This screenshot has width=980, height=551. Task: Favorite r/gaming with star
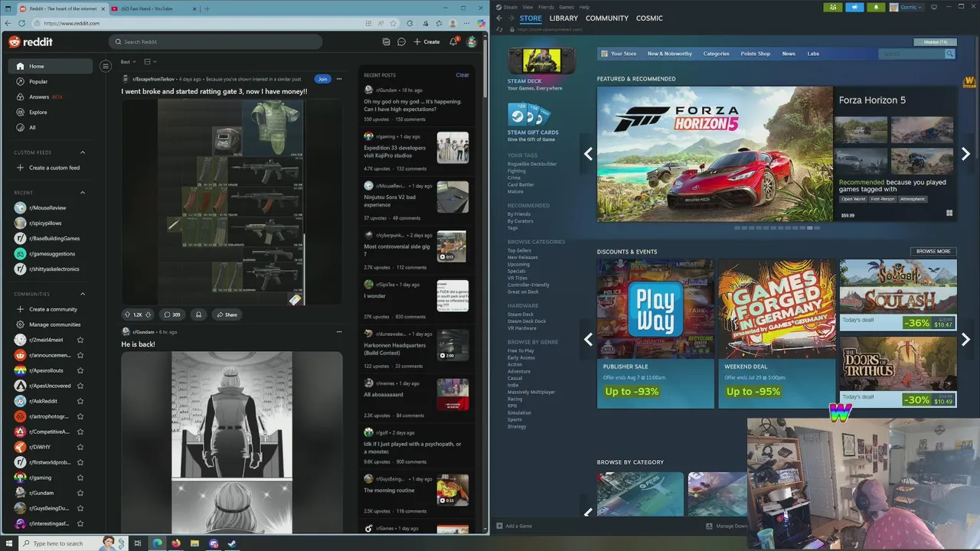80,478
